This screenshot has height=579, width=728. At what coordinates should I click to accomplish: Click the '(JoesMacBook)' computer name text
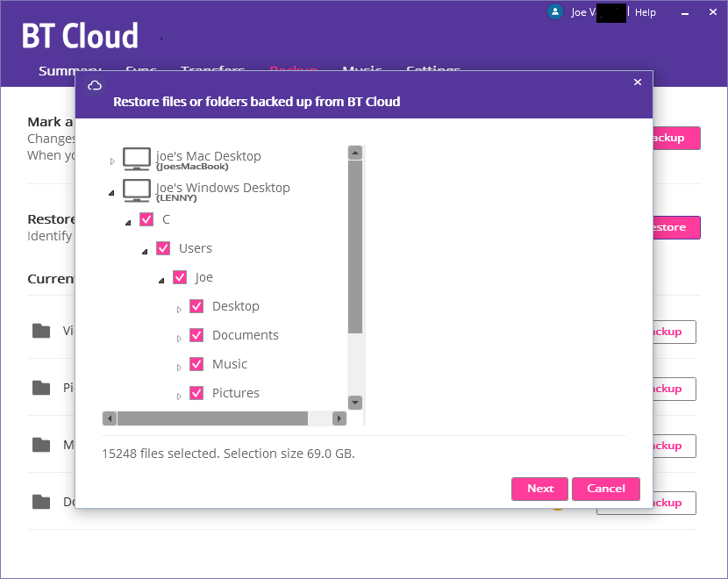point(192,167)
